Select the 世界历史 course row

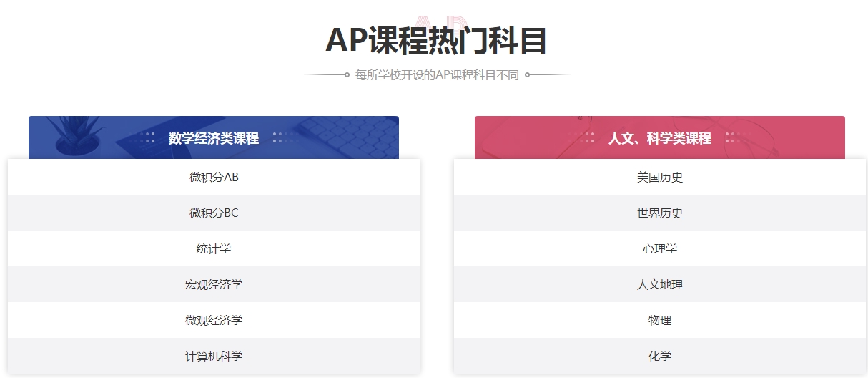pos(660,213)
